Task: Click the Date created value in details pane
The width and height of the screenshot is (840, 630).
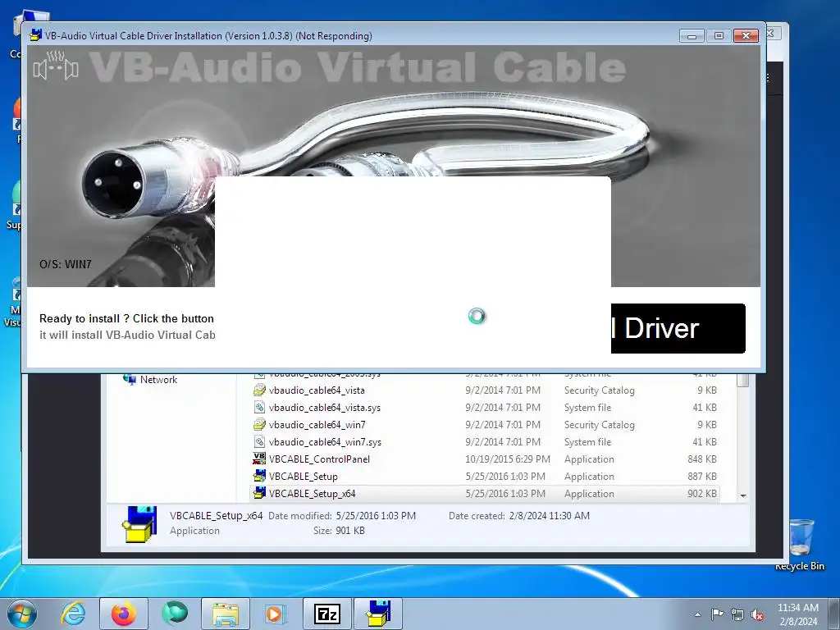Action: click(x=549, y=516)
